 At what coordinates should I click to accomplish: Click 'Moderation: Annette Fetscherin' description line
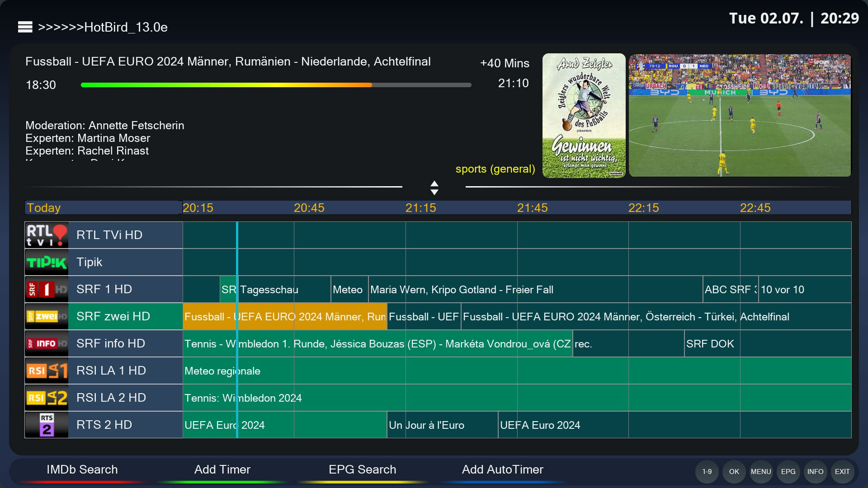(104, 126)
